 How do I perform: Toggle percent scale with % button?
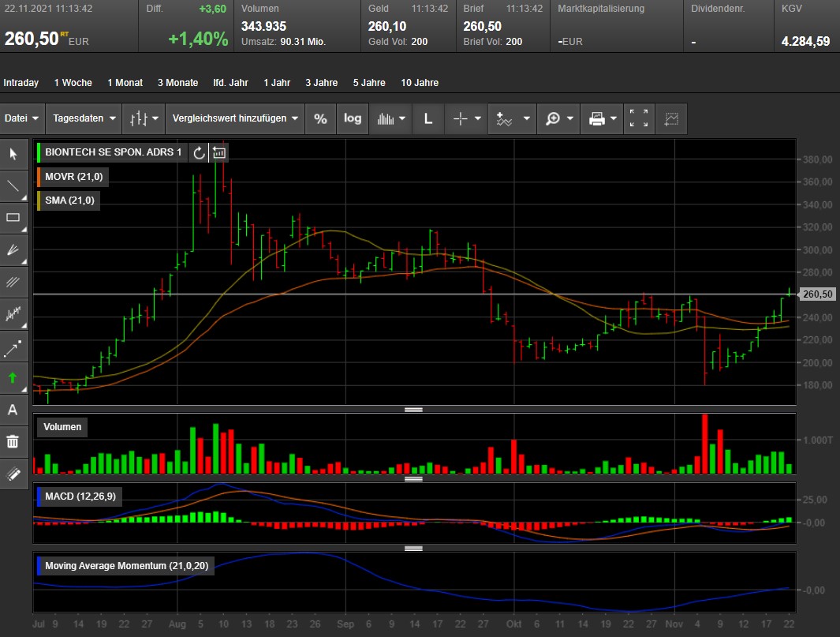click(x=320, y=118)
